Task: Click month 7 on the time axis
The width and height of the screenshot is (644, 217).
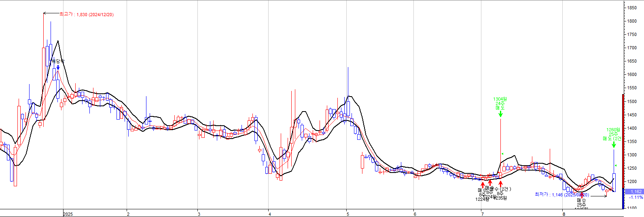Action: (482, 214)
